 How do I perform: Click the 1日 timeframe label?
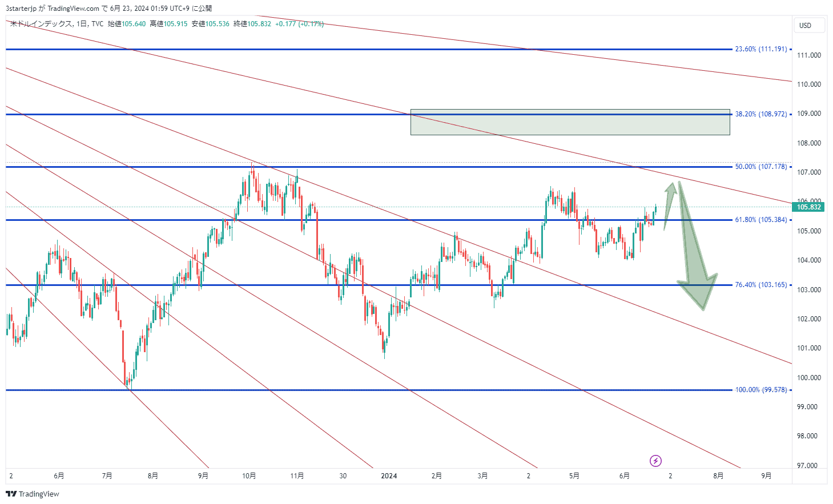point(82,24)
